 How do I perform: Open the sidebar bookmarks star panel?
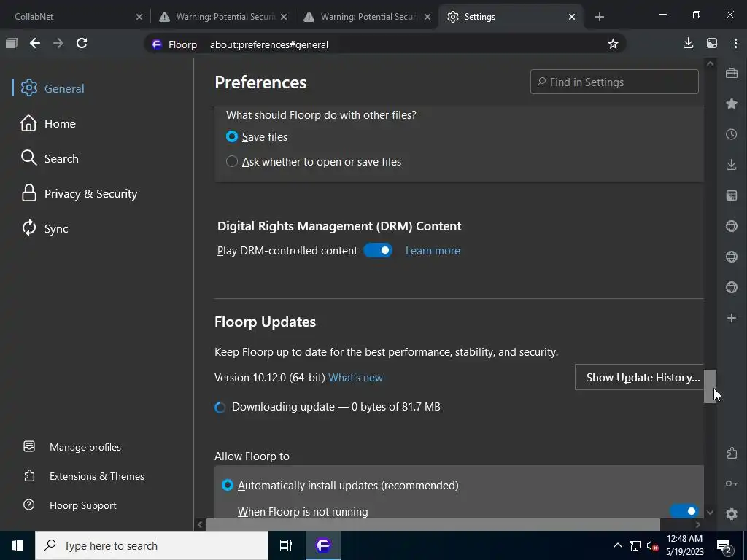coord(731,104)
